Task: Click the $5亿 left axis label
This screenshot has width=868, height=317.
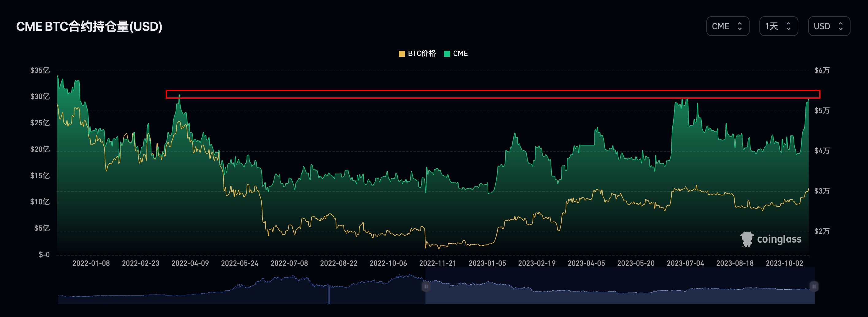Action: [42, 228]
